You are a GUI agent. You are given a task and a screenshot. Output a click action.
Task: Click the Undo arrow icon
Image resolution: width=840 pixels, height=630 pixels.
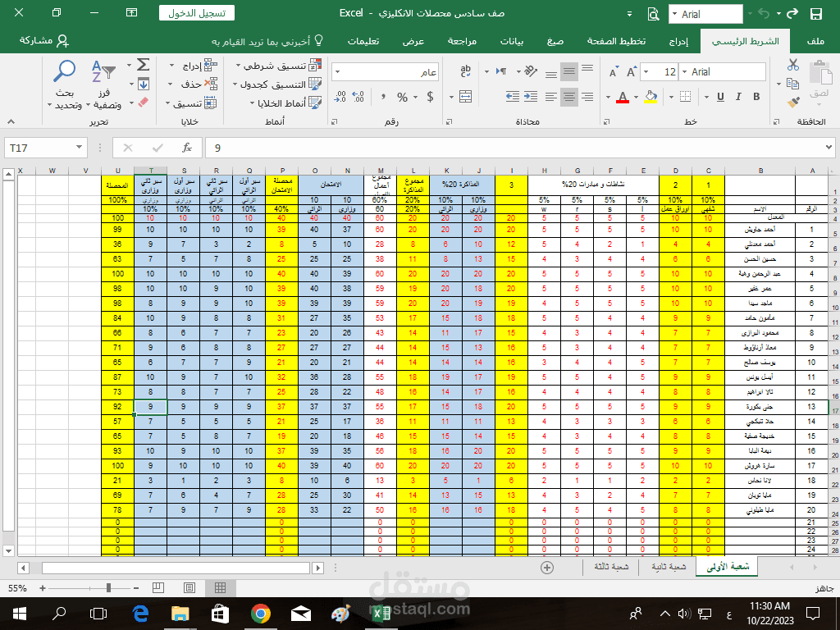764,13
